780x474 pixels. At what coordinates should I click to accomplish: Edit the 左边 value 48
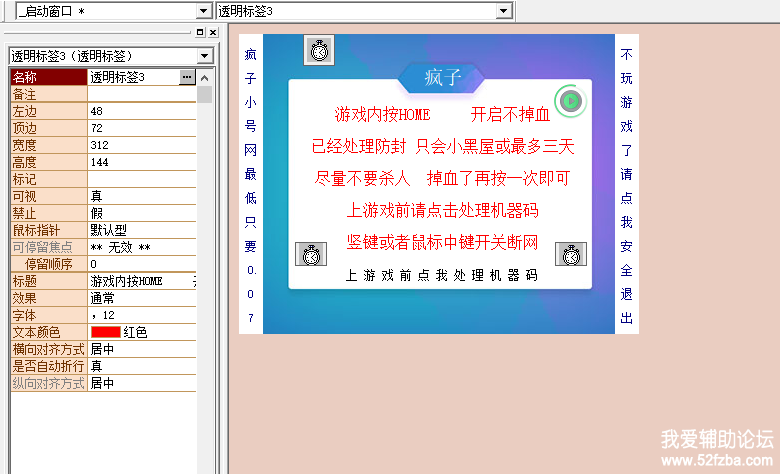pyautogui.click(x=142, y=111)
